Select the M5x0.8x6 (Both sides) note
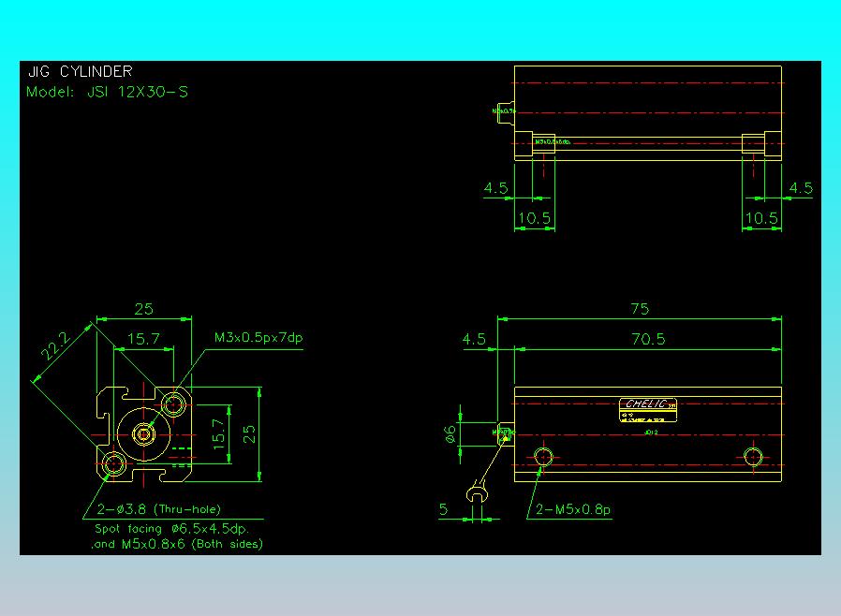841x616 pixels. pos(192,544)
